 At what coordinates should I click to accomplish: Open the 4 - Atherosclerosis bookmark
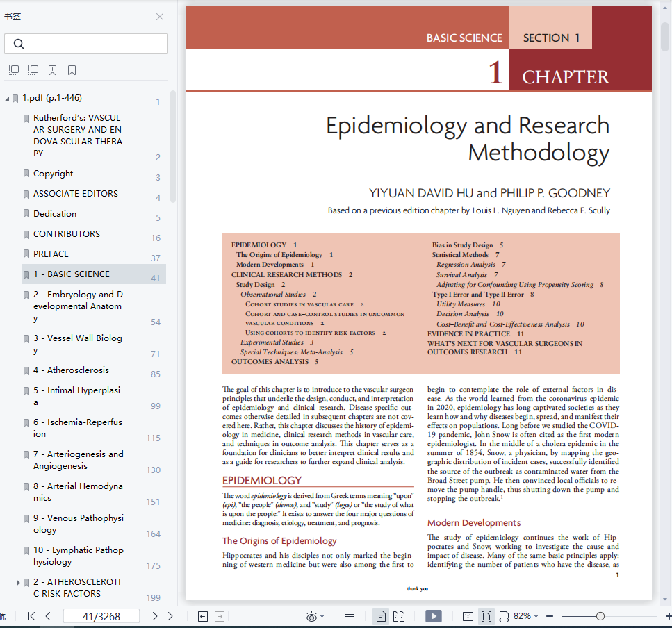(71, 370)
